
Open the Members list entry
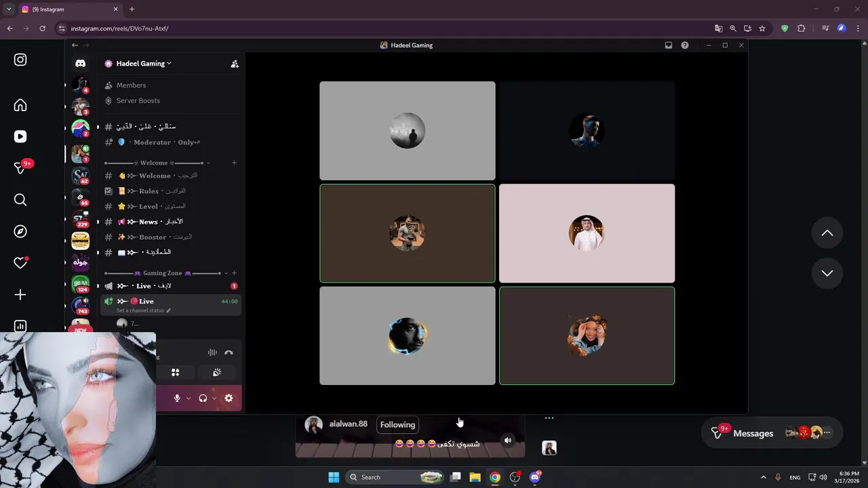point(171,85)
